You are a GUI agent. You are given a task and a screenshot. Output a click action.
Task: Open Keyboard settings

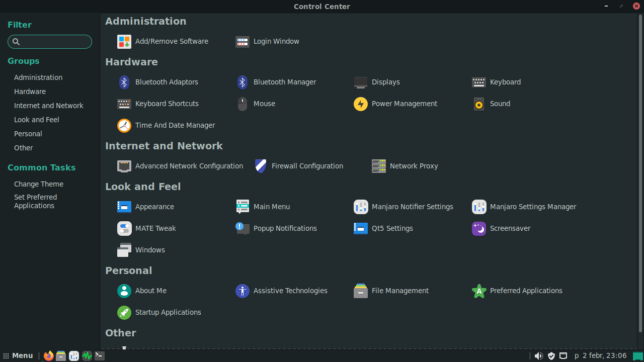tap(496, 82)
